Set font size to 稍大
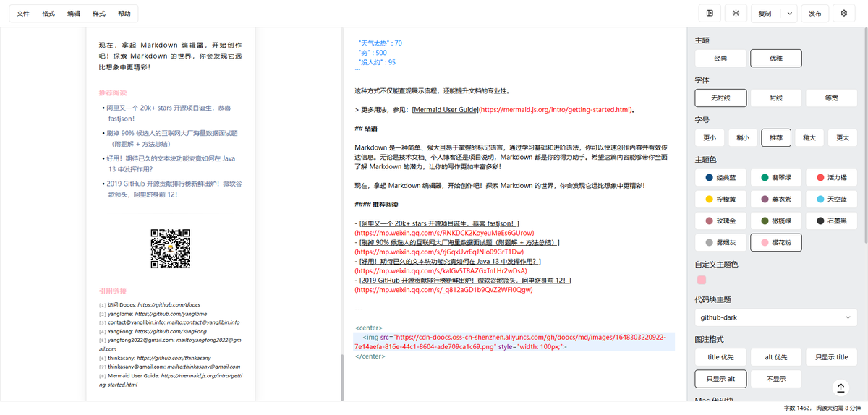868x415 pixels. pos(809,137)
